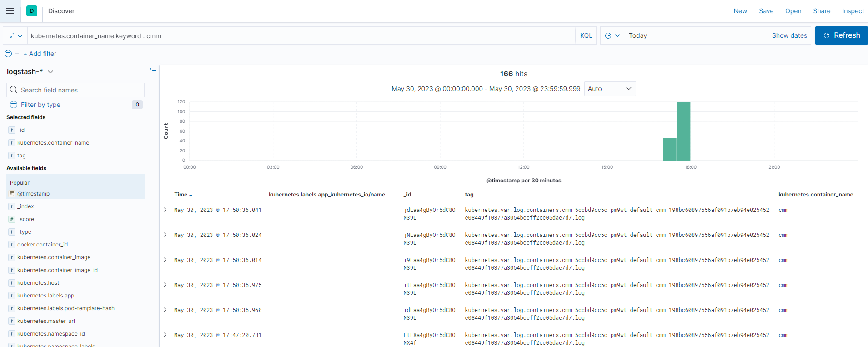The height and width of the screenshot is (347, 868).
Task: Click the green D space avatar
Action: point(32,11)
